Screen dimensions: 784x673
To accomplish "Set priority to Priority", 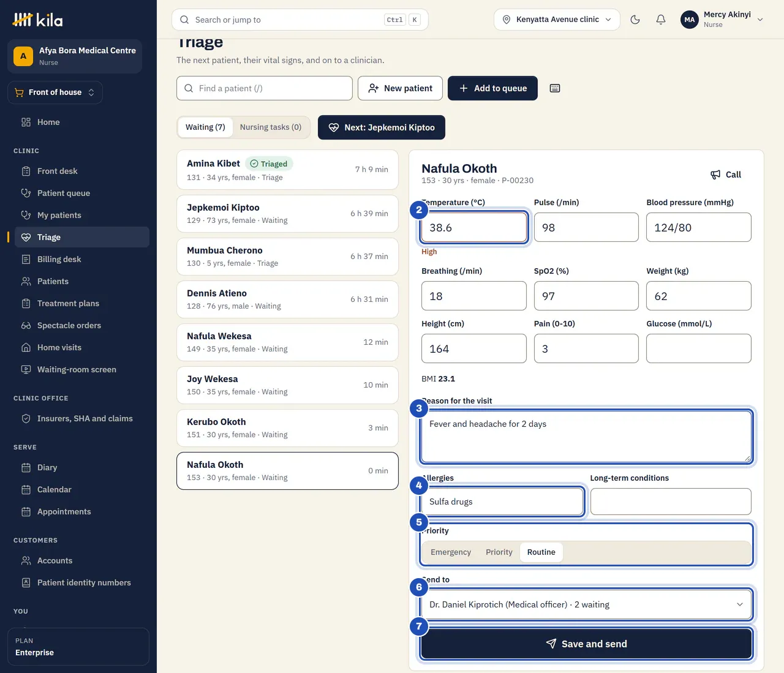I will click(x=499, y=552).
